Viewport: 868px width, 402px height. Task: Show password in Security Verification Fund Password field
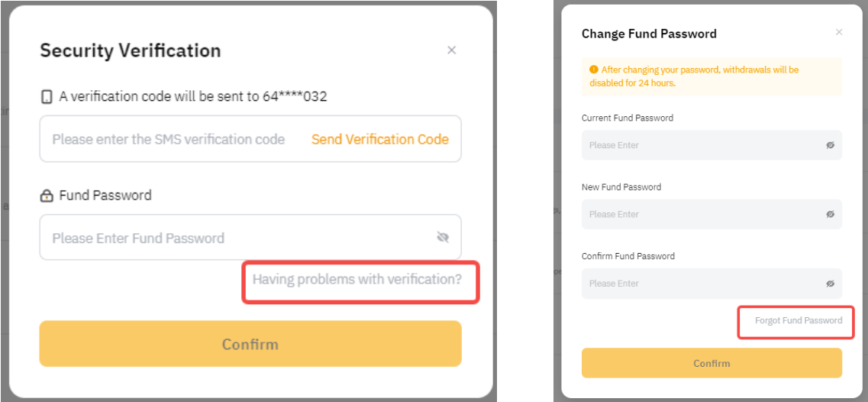click(443, 238)
